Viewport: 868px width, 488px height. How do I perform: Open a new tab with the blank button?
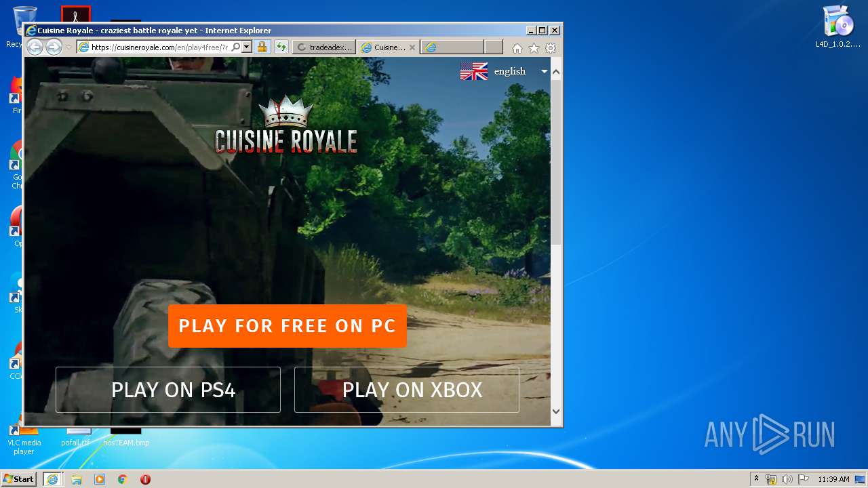(x=494, y=47)
